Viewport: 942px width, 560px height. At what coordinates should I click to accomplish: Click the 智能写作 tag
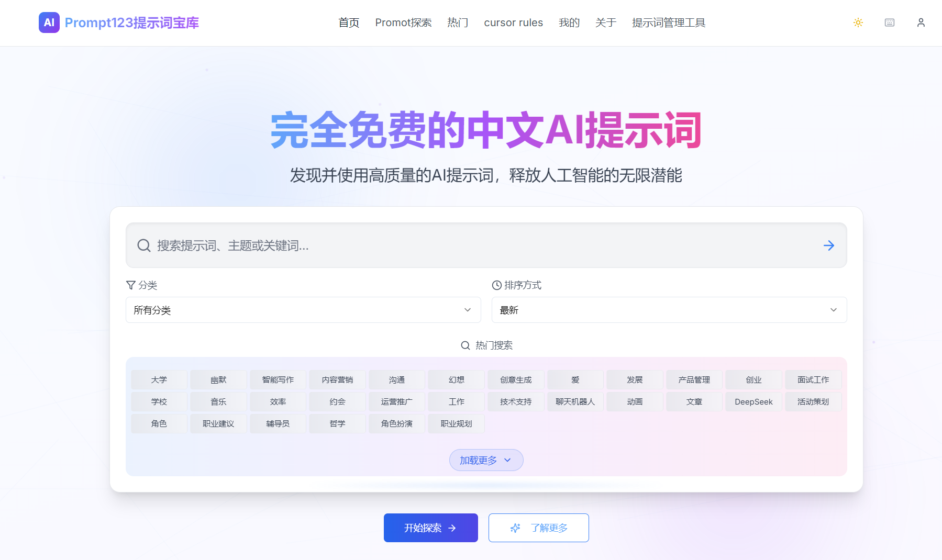pyautogui.click(x=278, y=380)
